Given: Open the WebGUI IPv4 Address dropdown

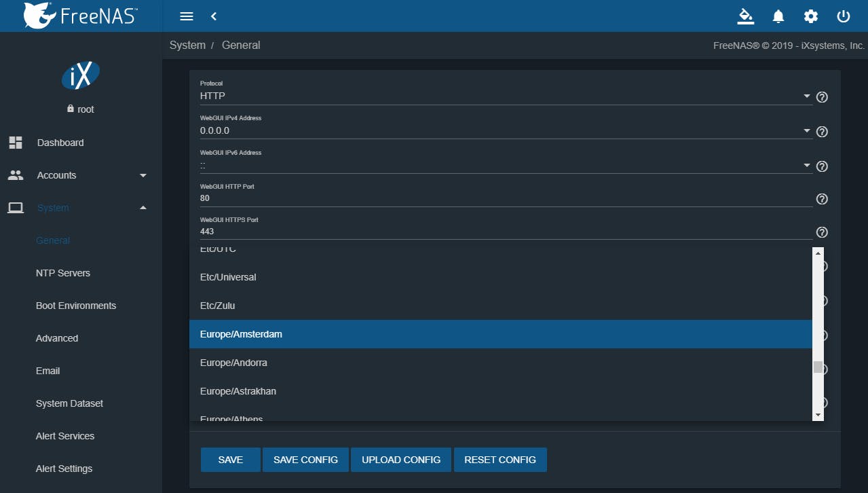Looking at the screenshot, I should coord(506,130).
